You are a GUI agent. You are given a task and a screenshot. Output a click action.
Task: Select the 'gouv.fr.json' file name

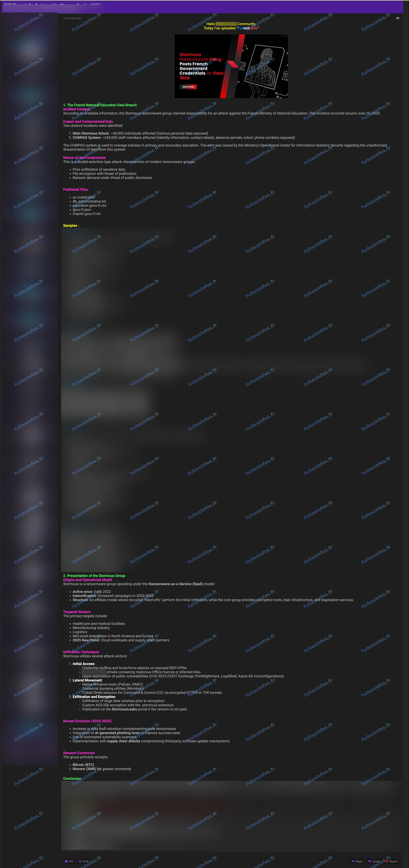[x=82, y=210]
